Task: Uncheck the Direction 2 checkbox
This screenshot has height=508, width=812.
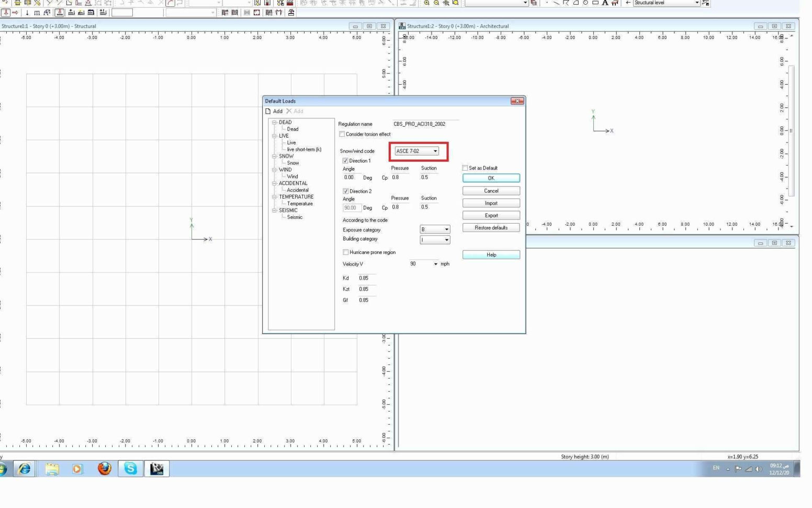Action: (x=345, y=191)
